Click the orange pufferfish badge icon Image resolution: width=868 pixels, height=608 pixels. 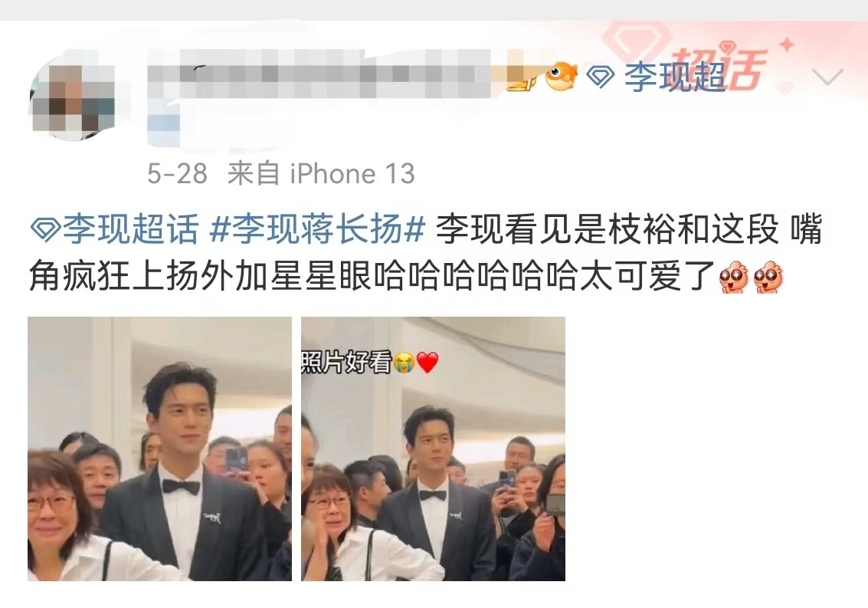tap(561, 76)
